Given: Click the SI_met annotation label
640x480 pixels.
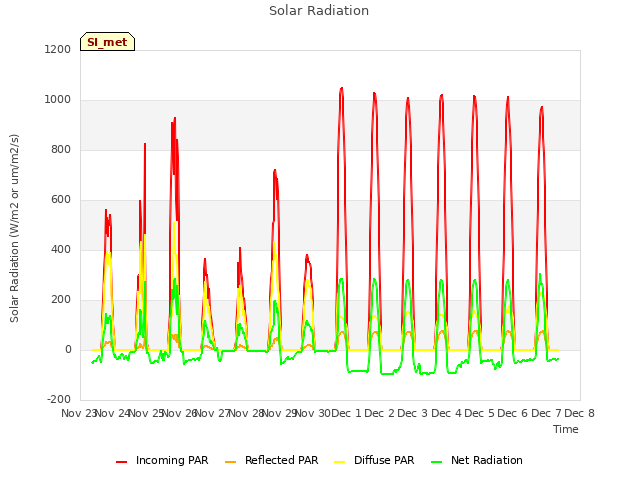Looking at the screenshot, I should click(x=107, y=42).
